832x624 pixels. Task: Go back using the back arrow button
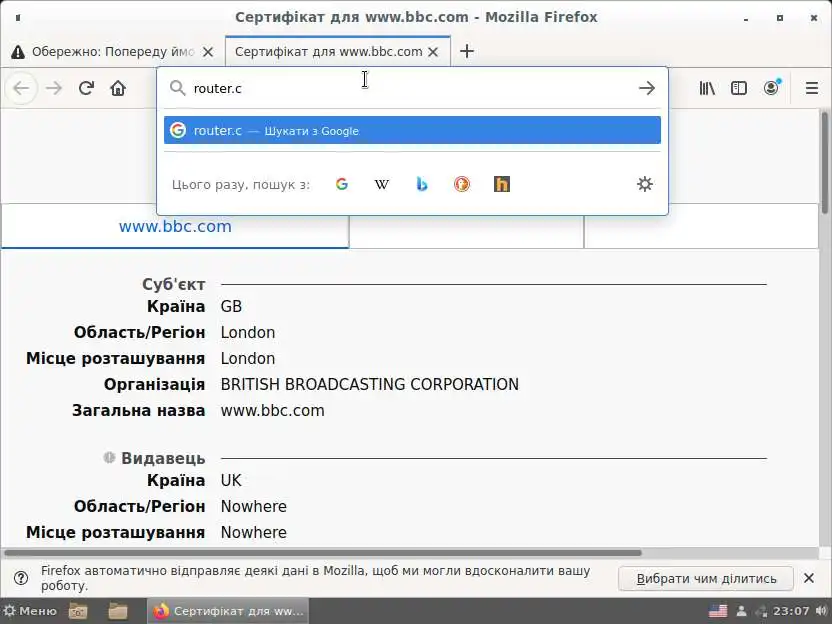21,88
